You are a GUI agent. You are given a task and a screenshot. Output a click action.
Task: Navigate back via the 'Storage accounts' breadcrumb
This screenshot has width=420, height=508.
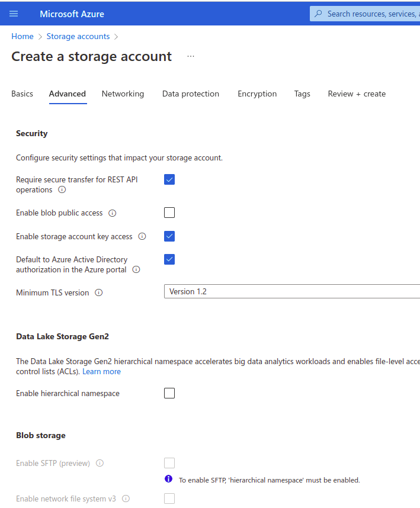[x=78, y=36]
